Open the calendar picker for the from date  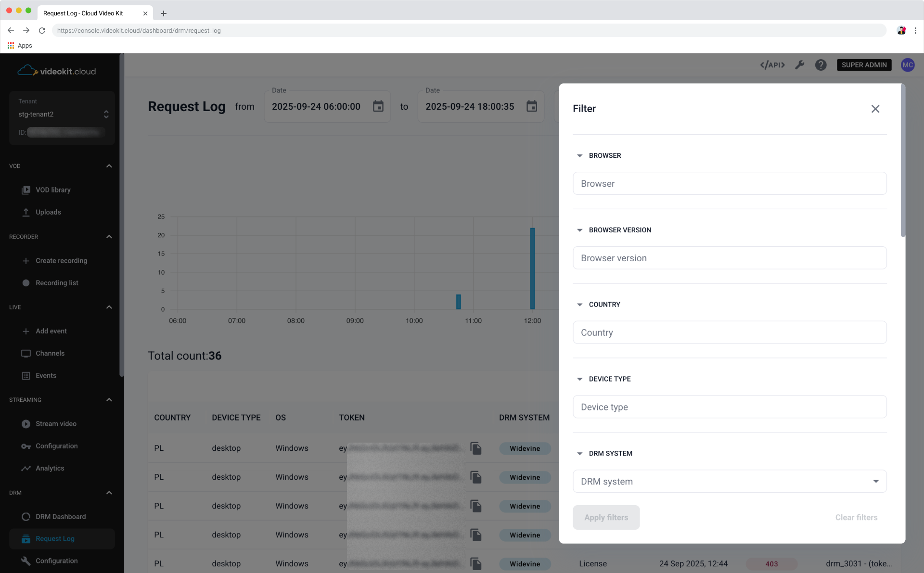(378, 106)
